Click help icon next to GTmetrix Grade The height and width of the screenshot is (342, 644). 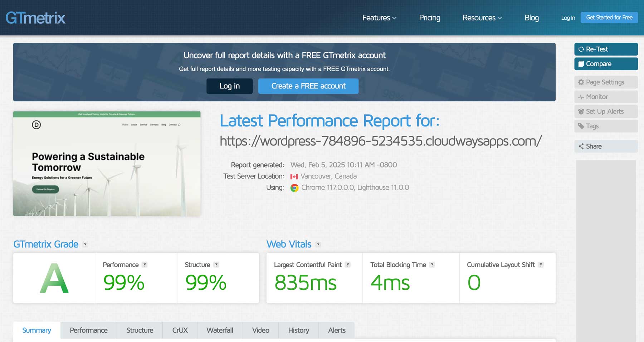point(85,245)
